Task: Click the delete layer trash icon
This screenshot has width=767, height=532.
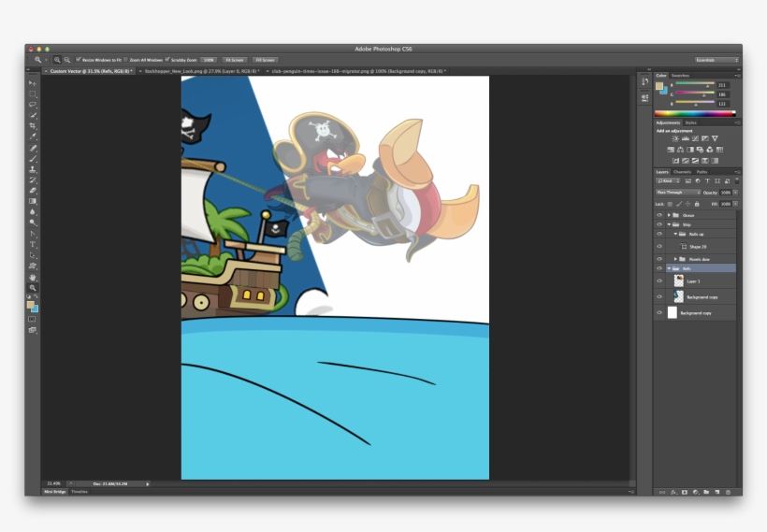Action: click(728, 492)
